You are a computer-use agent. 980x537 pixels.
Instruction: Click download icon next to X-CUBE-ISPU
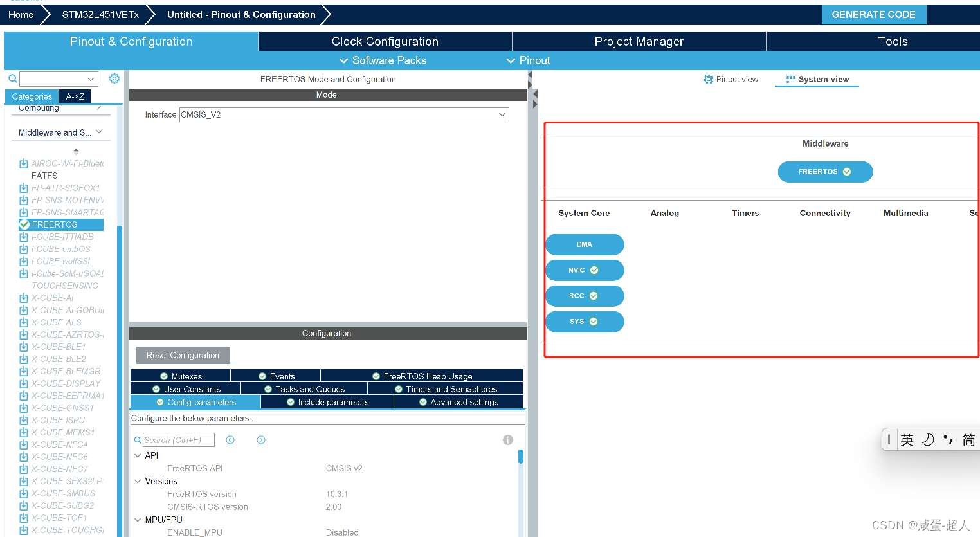24,420
